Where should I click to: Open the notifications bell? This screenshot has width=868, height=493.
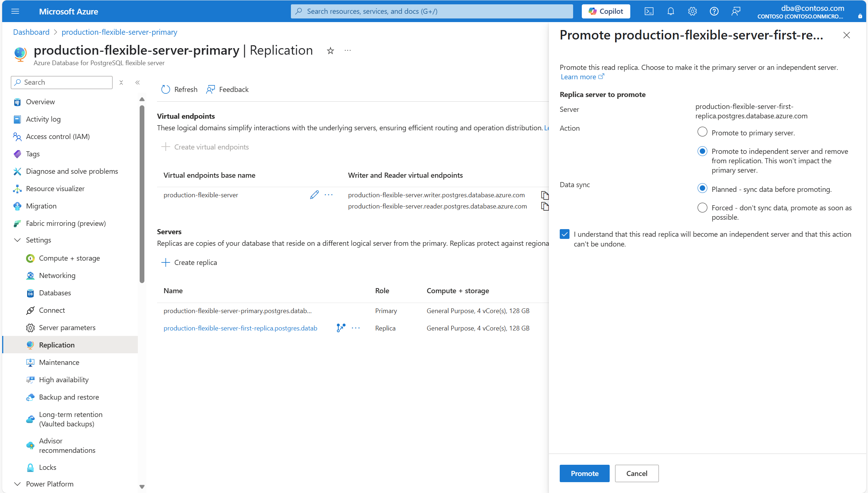(x=670, y=11)
